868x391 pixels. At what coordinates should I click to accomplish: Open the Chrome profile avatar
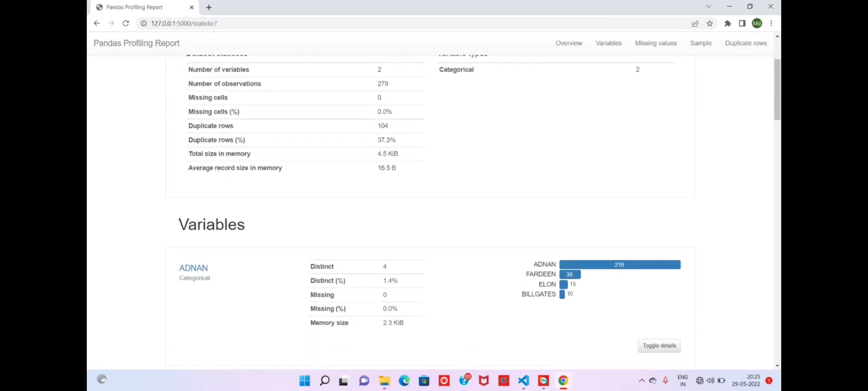coord(757,24)
